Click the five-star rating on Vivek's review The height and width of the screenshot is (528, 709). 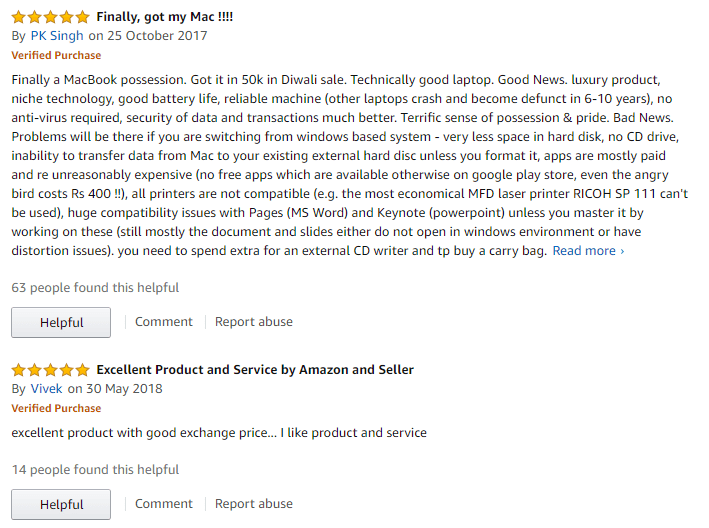(51, 370)
